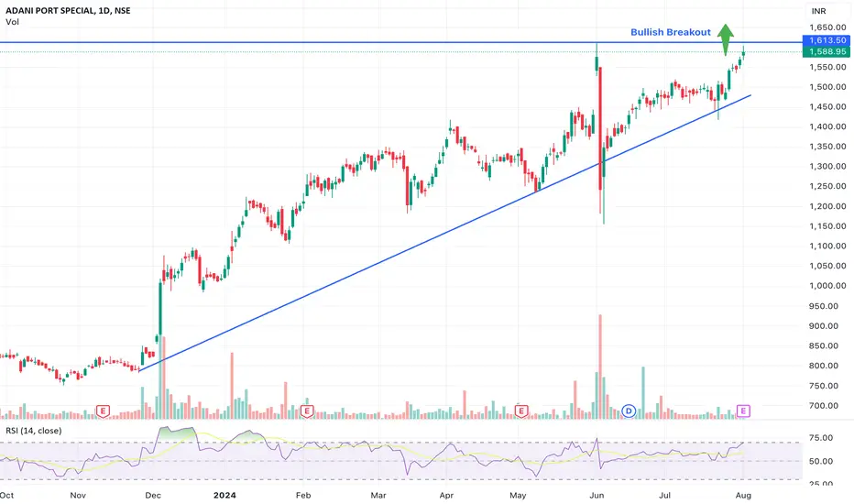Click the 1,150.00 price axis label
854x504 pixels.
point(827,226)
